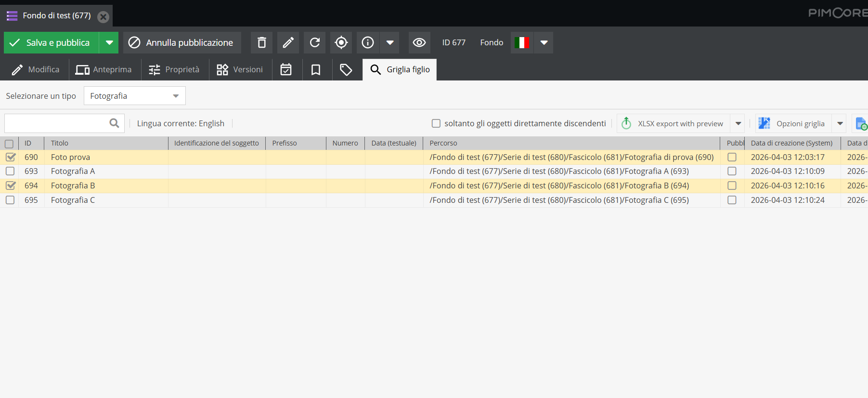This screenshot has height=398, width=868.
Task: Open the calendar schedule tab icon
Action: click(286, 70)
